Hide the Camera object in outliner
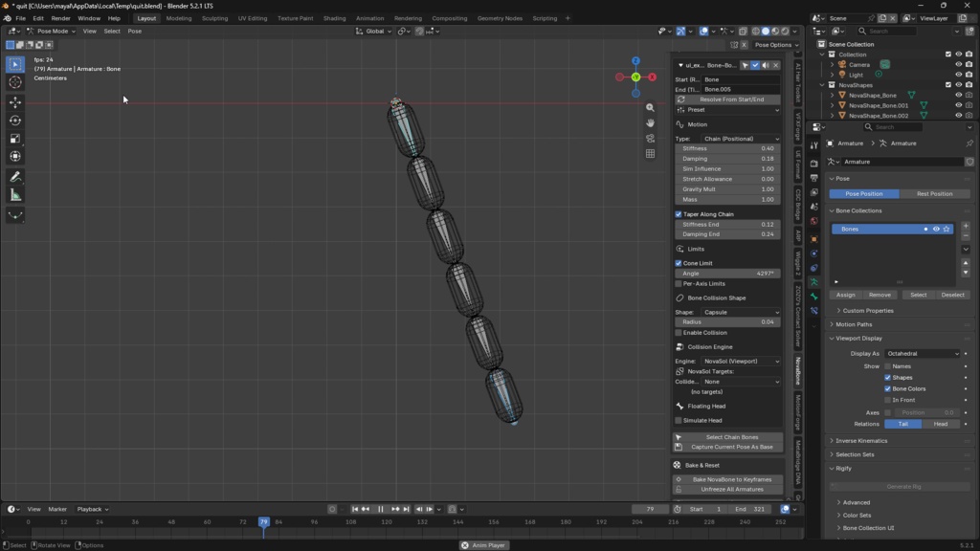The height and width of the screenshot is (551, 980). point(958,64)
